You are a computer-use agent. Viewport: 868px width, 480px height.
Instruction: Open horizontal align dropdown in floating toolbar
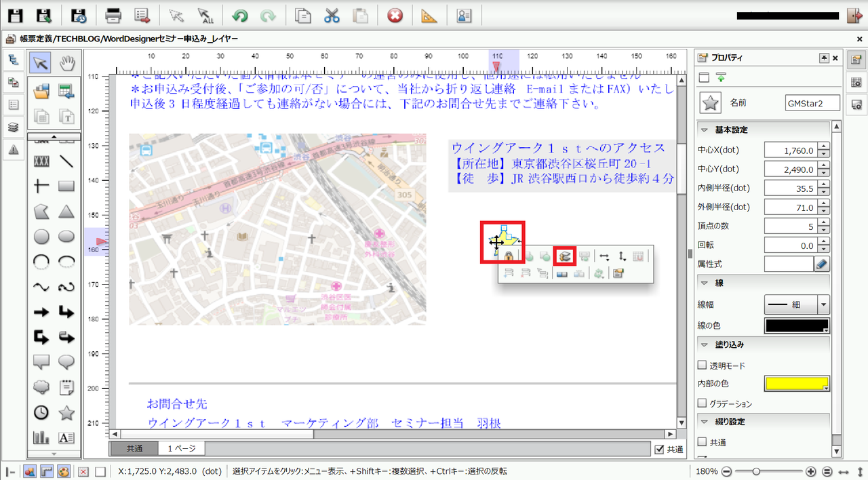(604, 256)
